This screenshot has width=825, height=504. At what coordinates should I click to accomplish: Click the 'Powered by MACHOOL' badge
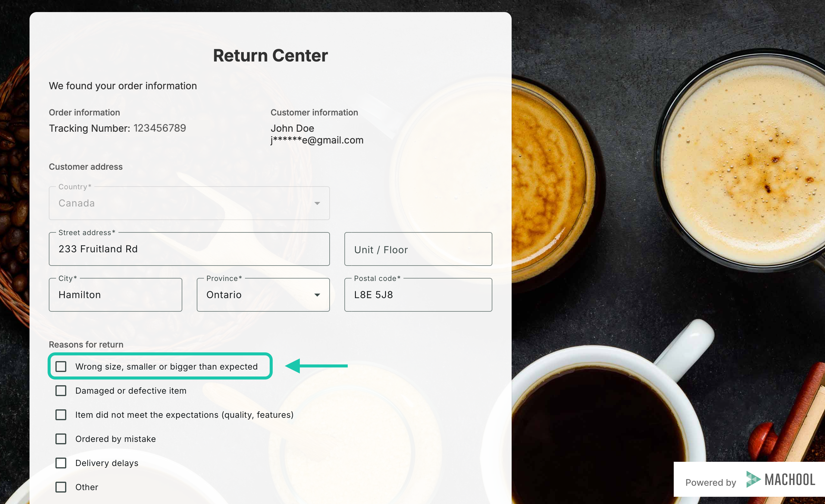point(749,479)
